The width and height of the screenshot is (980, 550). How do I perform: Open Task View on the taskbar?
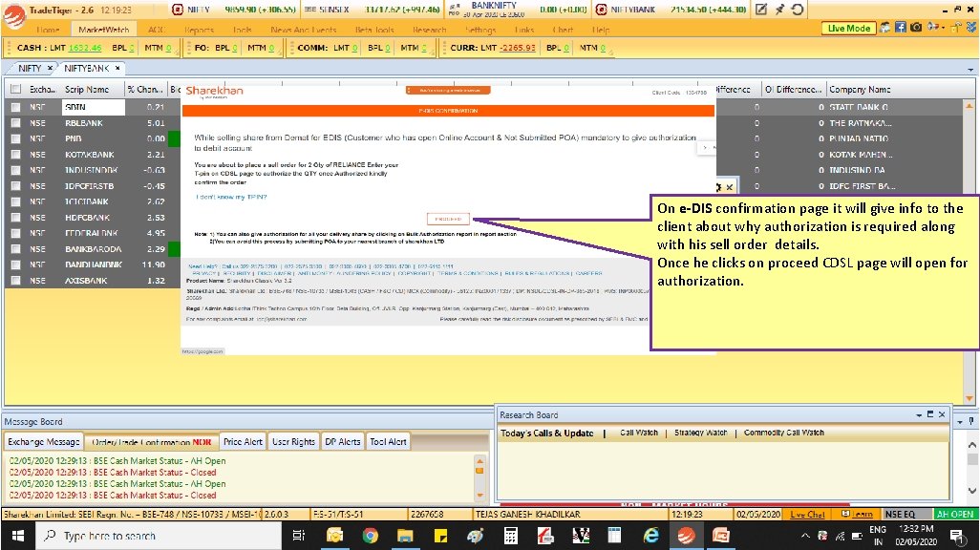pos(299,536)
